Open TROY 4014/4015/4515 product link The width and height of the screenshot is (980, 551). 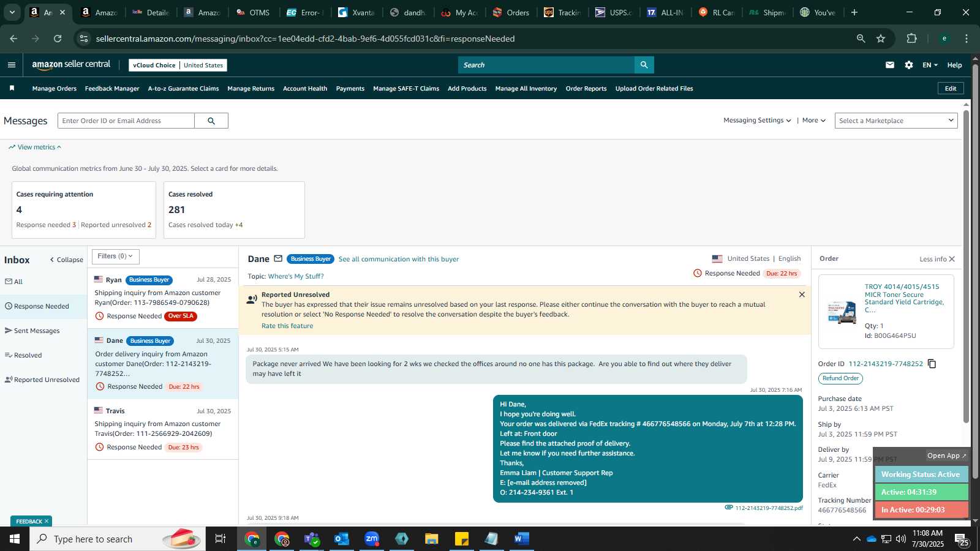[904, 298]
